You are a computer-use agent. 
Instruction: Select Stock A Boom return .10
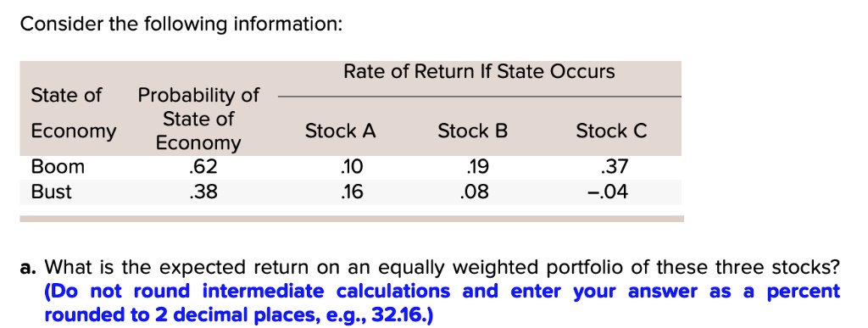[x=349, y=167]
